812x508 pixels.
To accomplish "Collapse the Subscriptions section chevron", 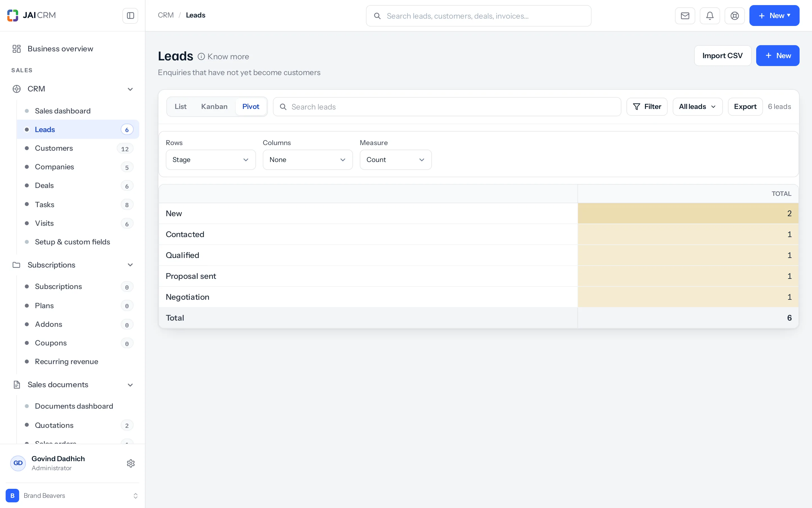I will pos(130,265).
